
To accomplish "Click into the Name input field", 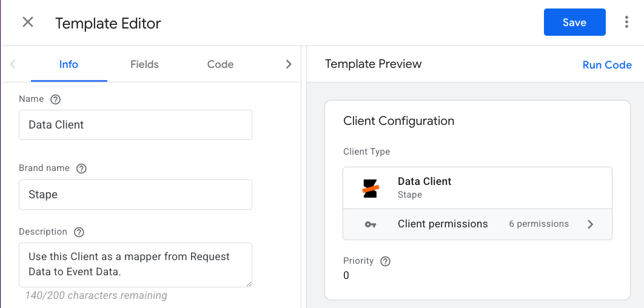I will pos(135,125).
